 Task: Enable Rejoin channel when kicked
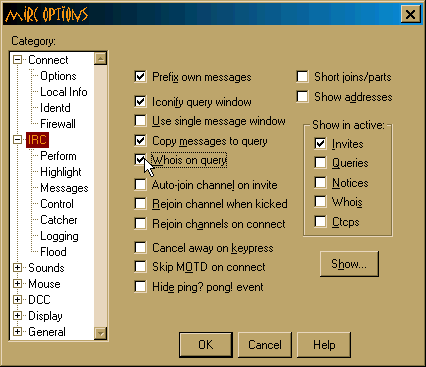140,204
